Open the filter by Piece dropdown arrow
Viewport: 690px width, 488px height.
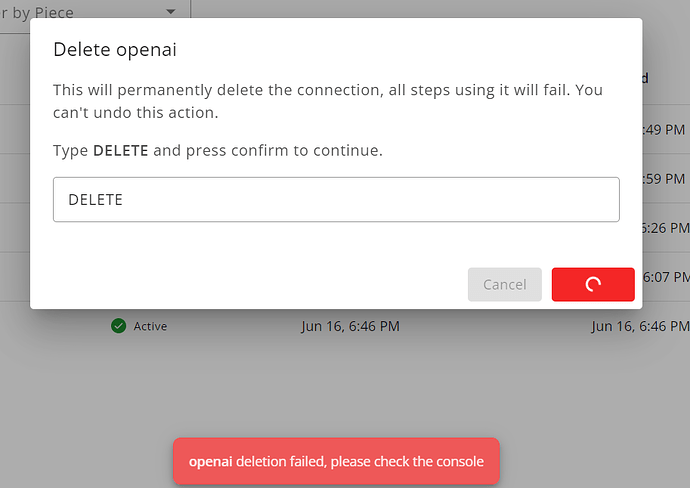(171, 12)
